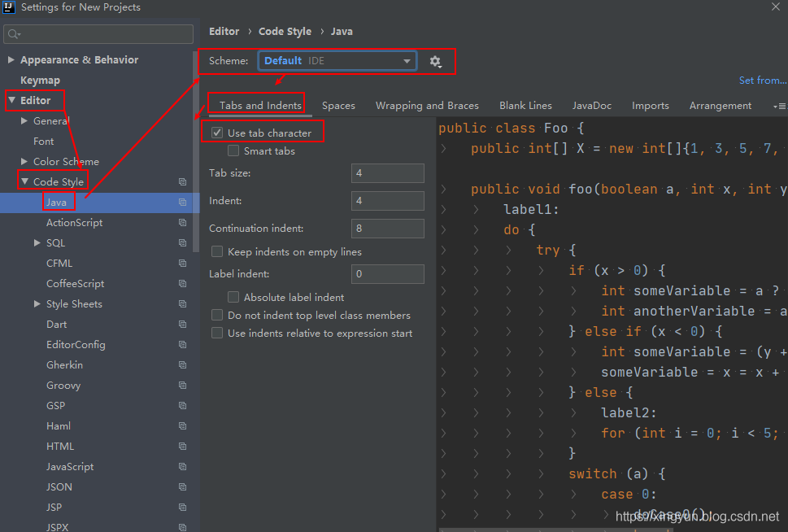Uncheck the Use tab character checkbox
788x532 pixels.
[x=217, y=133]
